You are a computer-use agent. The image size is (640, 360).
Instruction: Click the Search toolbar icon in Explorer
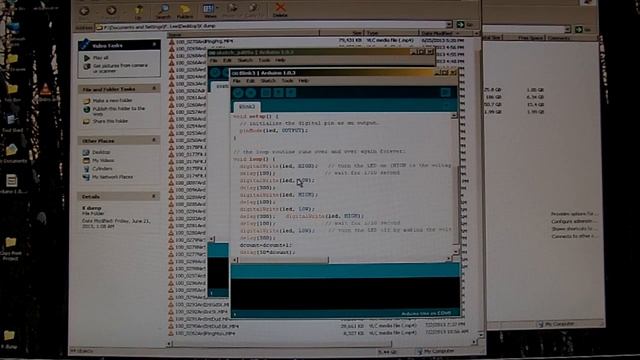tap(163, 11)
